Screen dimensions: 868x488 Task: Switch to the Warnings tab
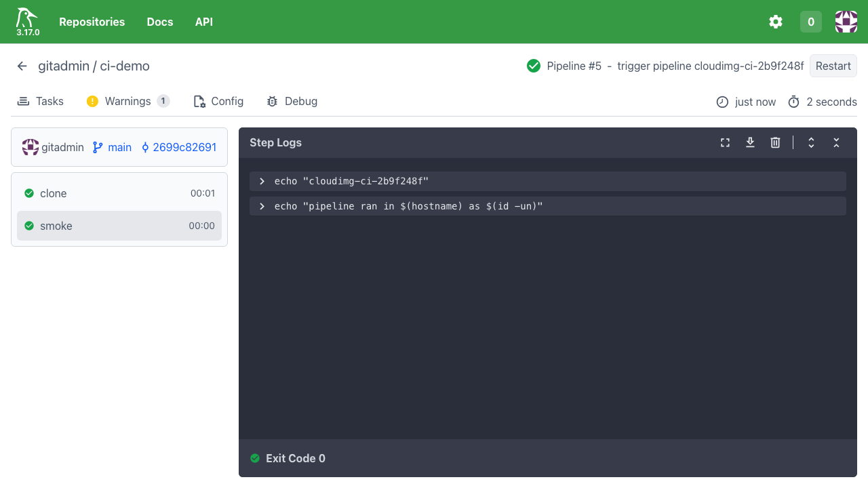128,101
